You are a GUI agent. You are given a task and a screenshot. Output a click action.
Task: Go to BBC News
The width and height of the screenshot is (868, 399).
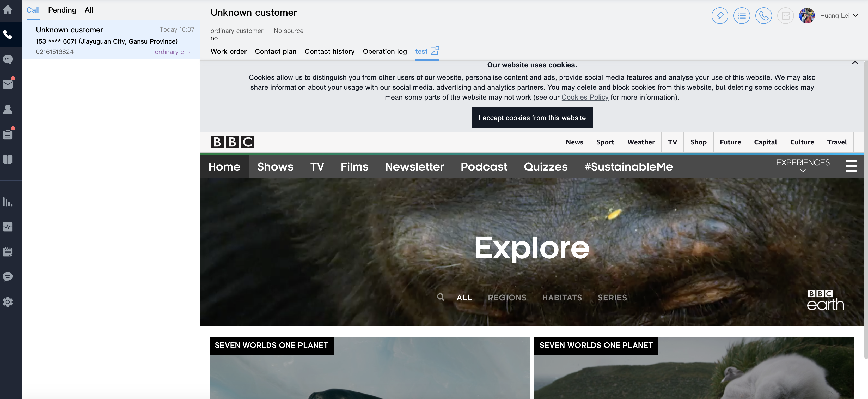pos(574,142)
